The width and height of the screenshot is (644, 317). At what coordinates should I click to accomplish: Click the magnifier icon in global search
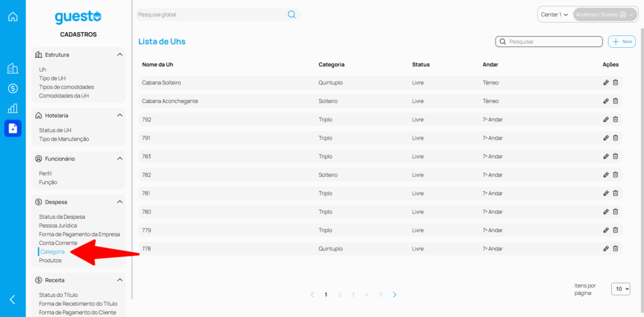(x=292, y=14)
